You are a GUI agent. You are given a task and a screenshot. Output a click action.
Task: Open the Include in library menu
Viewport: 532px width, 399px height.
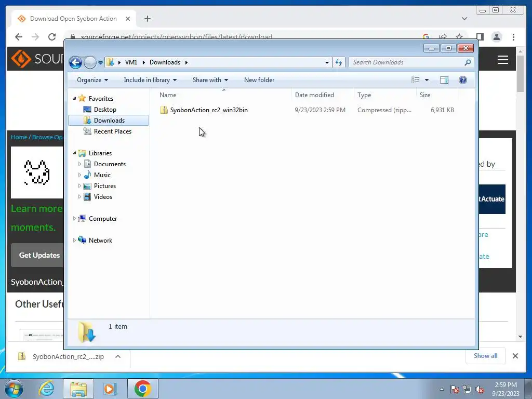pyautogui.click(x=150, y=80)
